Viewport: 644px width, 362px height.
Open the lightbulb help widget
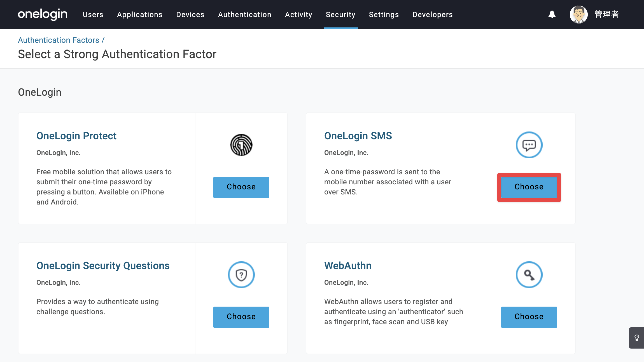[637, 338]
